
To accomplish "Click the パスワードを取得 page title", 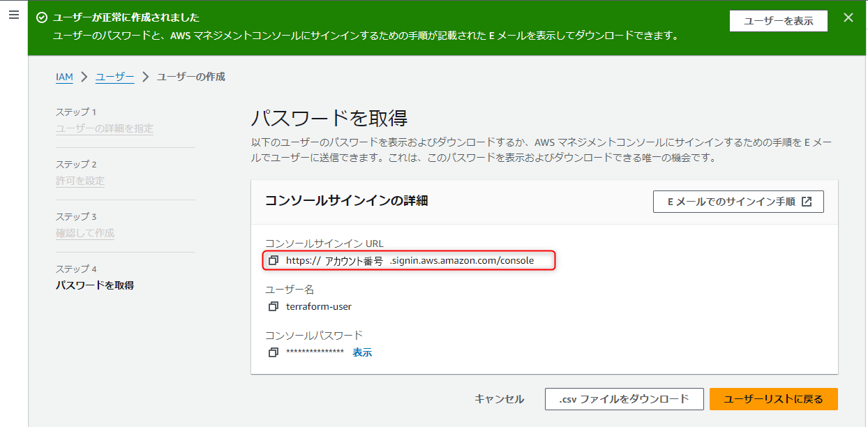I will [x=329, y=118].
